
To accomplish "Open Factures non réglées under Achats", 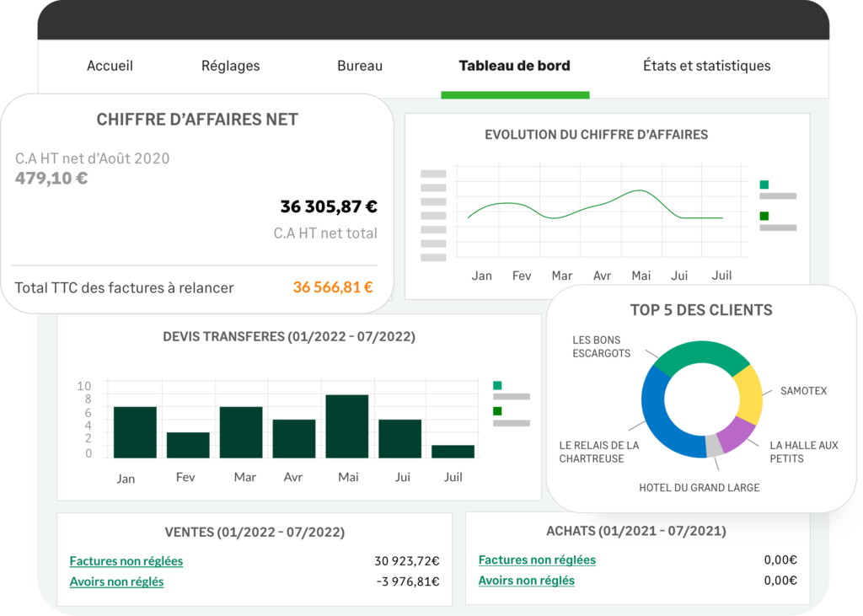I will (x=537, y=560).
